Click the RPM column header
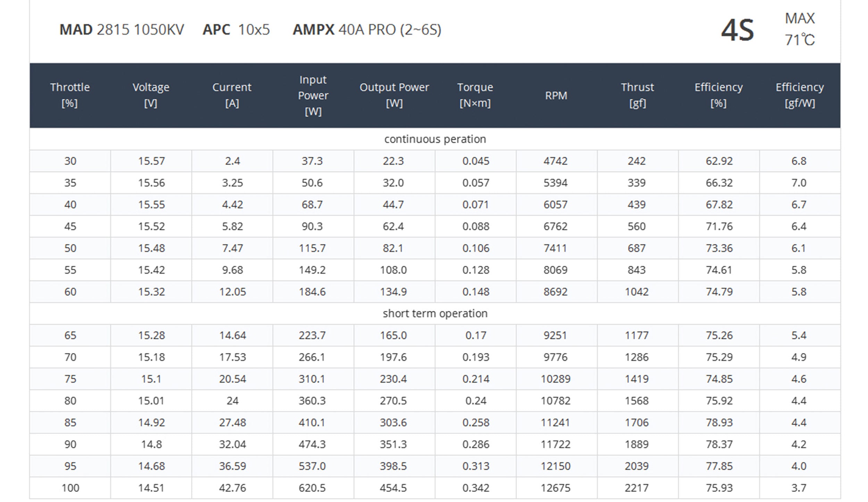 pyautogui.click(x=556, y=96)
